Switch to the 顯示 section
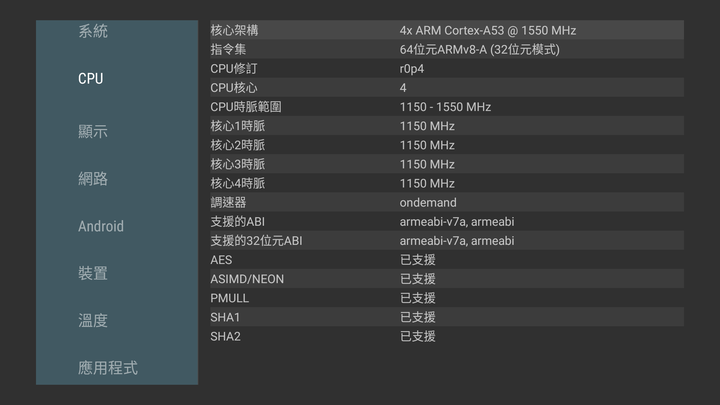Image resolution: width=720 pixels, height=405 pixels. coord(93,132)
